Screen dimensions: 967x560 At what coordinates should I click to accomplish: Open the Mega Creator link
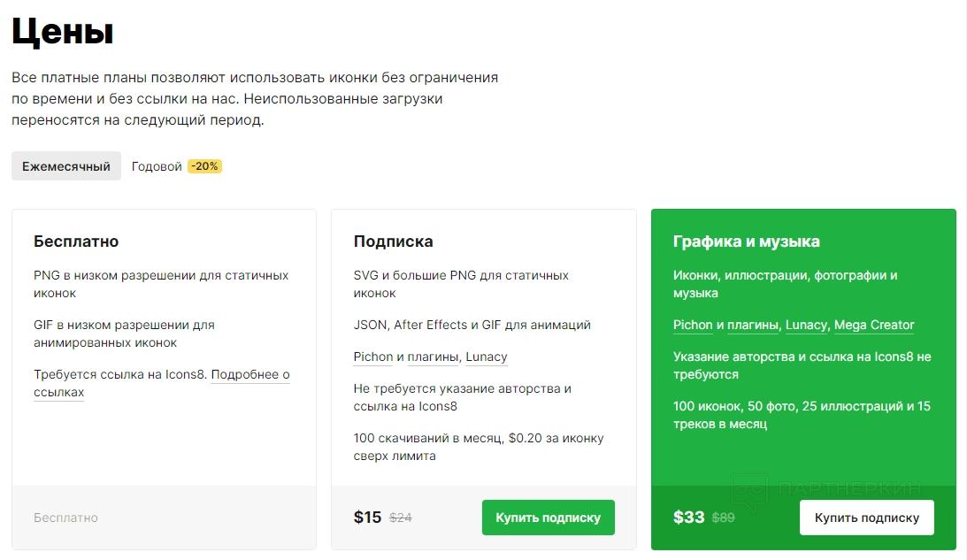coord(874,326)
